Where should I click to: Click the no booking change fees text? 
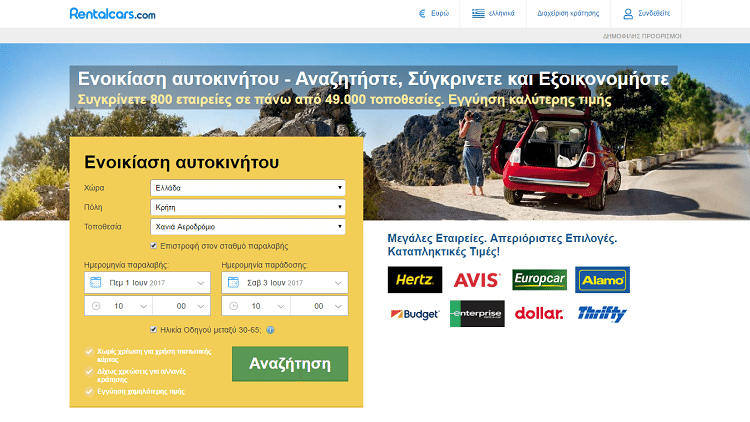click(141, 375)
